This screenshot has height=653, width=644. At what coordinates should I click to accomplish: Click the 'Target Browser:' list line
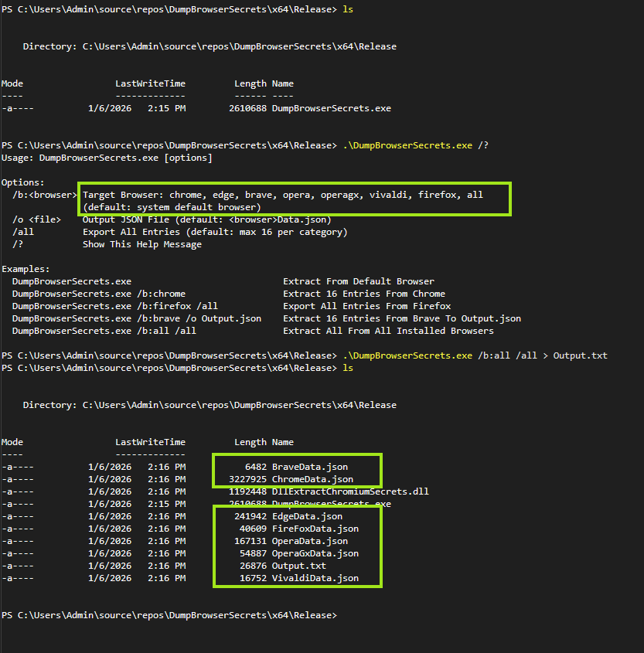[283, 195]
